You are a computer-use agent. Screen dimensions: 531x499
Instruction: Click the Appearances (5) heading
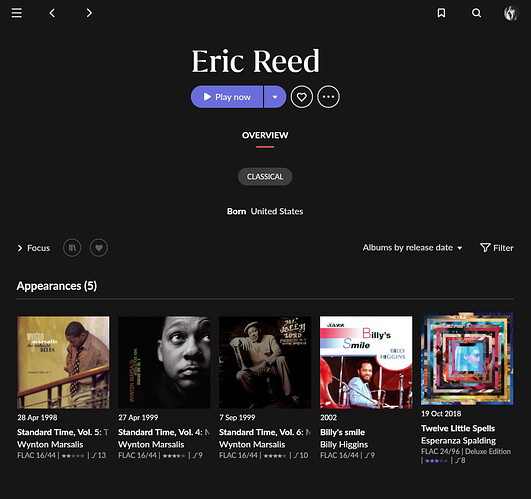(x=57, y=286)
